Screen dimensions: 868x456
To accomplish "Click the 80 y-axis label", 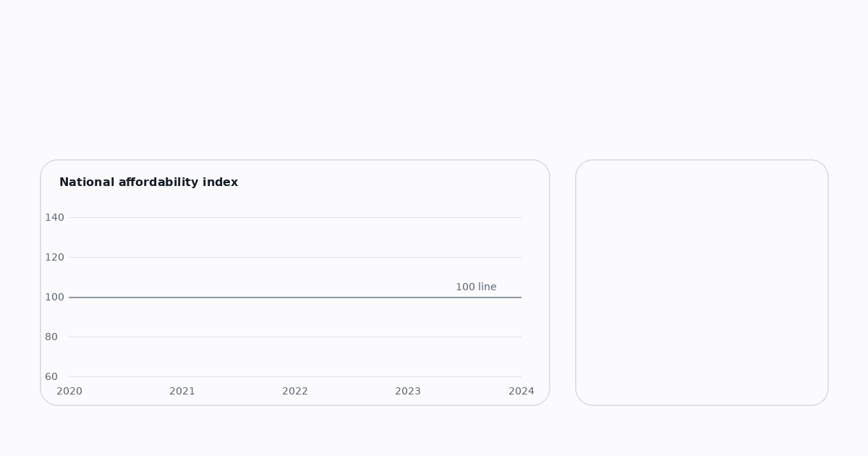I will point(51,337).
